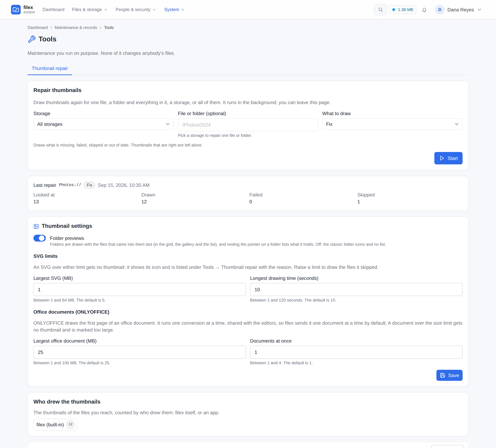Viewport: 496px width, 448px height.
Task: Click the wrench icon beside Tools
Action: pos(32,39)
